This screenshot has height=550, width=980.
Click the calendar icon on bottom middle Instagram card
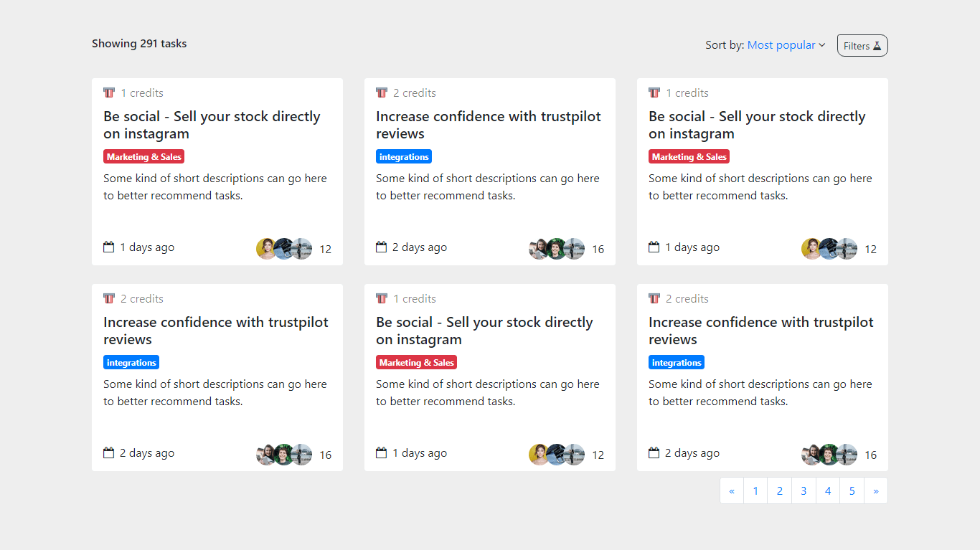(x=381, y=452)
